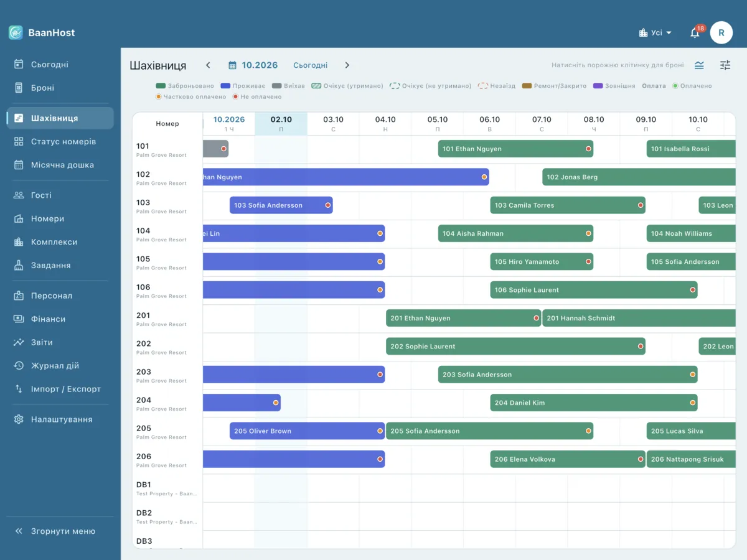The width and height of the screenshot is (747, 560).
Task: Open Місячна дошка page
Action: pyautogui.click(x=60, y=165)
